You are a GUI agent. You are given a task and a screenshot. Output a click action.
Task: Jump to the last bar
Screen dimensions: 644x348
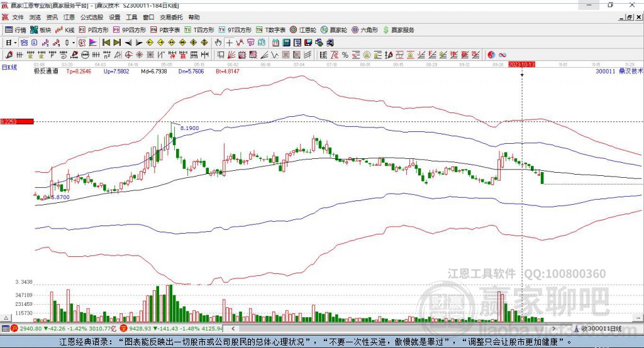pos(117,42)
